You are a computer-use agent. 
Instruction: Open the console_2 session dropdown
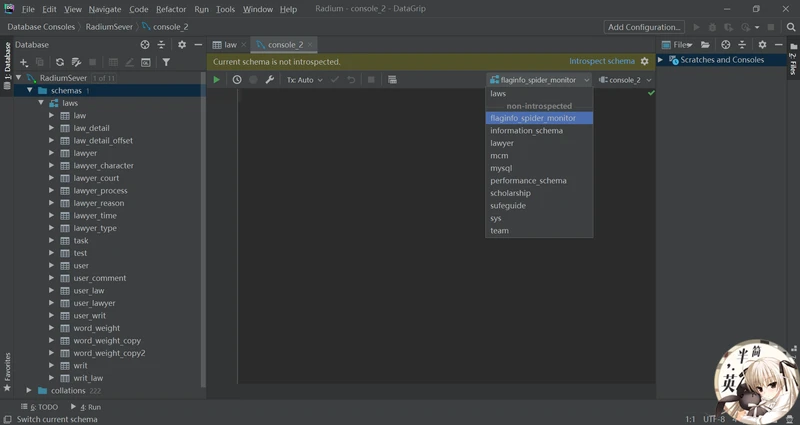point(625,80)
